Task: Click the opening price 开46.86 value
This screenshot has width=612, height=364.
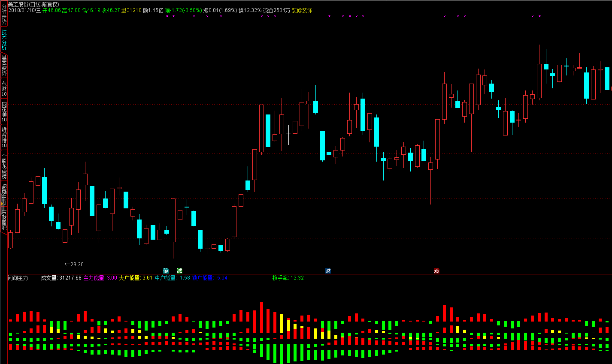Action: 52,10
